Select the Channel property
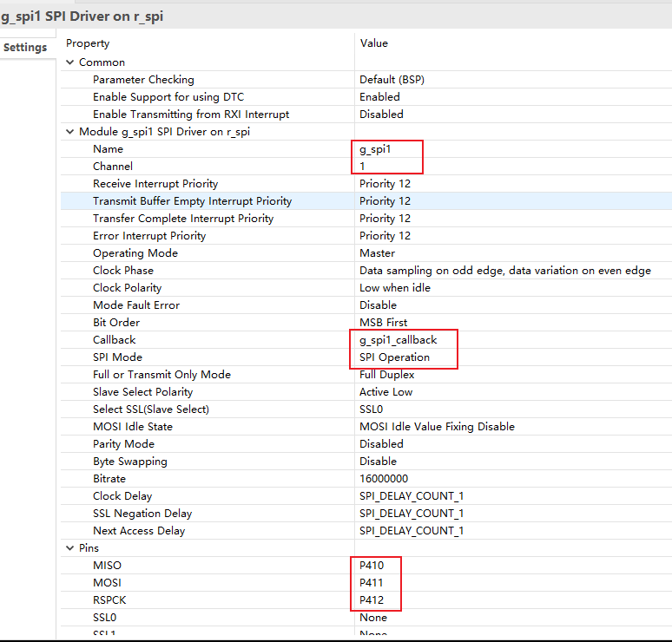This screenshot has width=672, height=642. click(113, 167)
